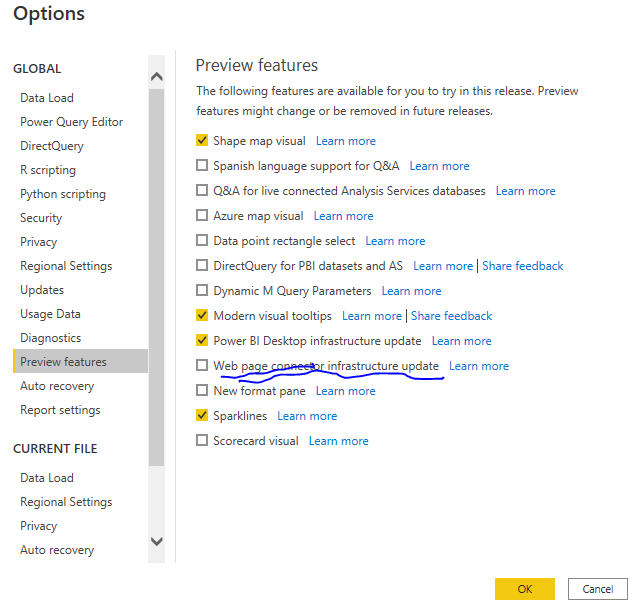Enable DirectQuery for PBI datasets and AS
Screen dimensions: 644x607
pyautogui.click(x=202, y=266)
